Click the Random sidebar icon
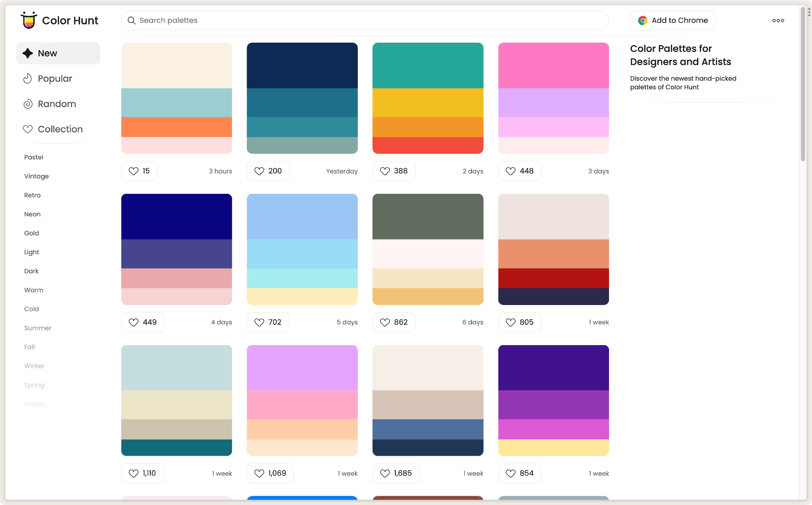This screenshot has height=505, width=812. click(28, 104)
